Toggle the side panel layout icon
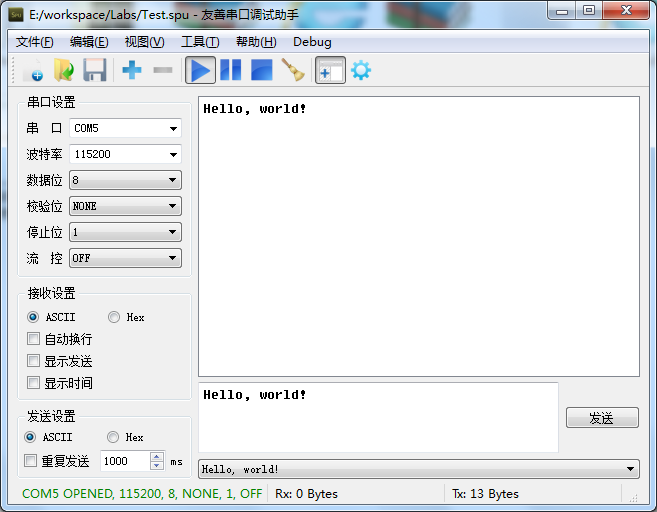The image size is (657, 512). click(330, 70)
